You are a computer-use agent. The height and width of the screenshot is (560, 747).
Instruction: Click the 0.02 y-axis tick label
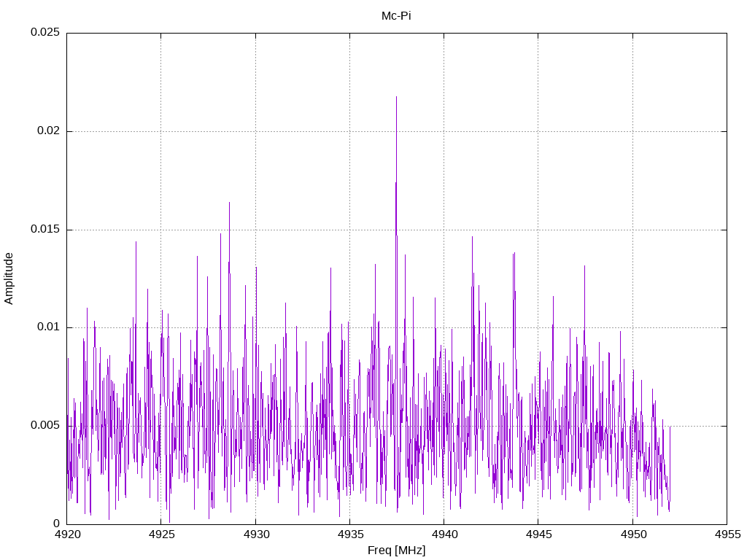click(47, 131)
